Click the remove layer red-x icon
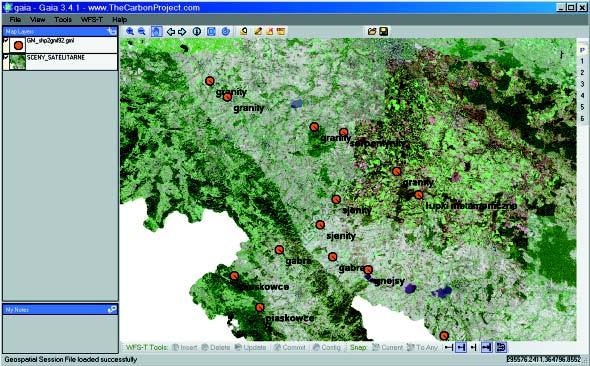Image resolution: width=590 pixels, height=366 pixels. (269, 31)
